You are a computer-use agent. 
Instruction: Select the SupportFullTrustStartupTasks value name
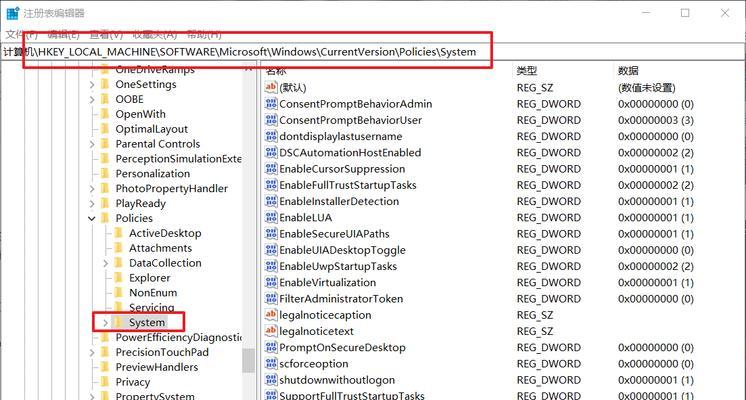coord(352,395)
